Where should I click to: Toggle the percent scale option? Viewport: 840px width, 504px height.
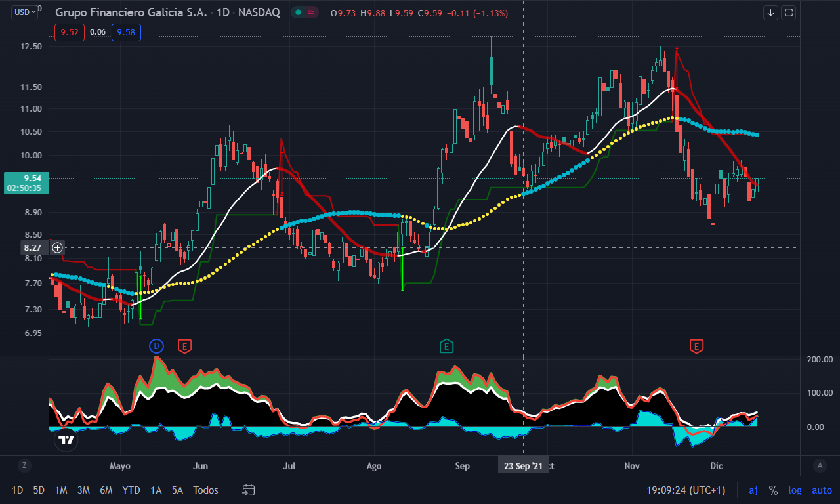coord(774,490)
